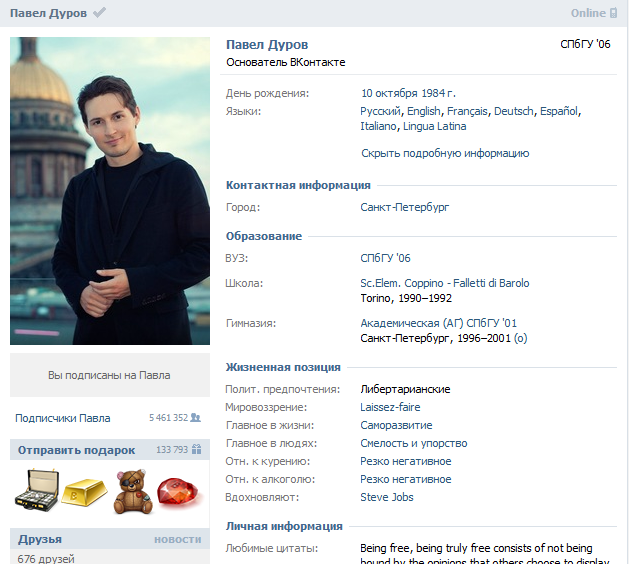Click the gift box icon near 133 793
630x564 pixels.
(197, 450)
